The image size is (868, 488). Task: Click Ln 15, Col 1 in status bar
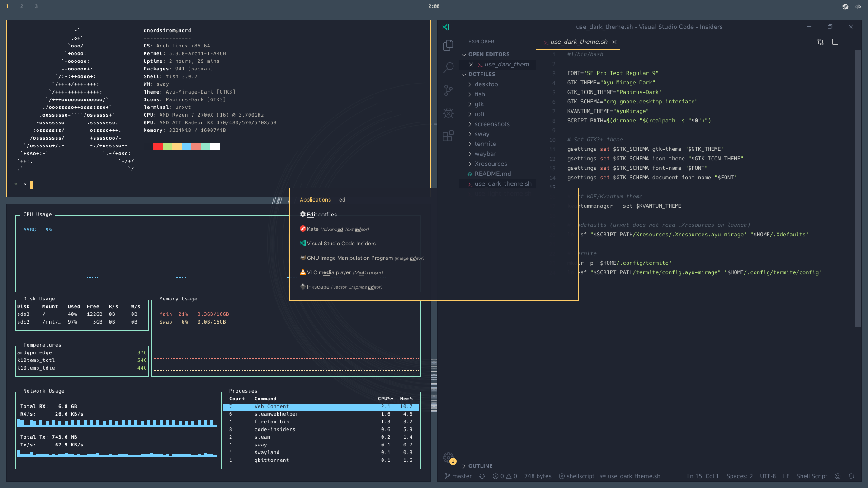coord(703,476)
